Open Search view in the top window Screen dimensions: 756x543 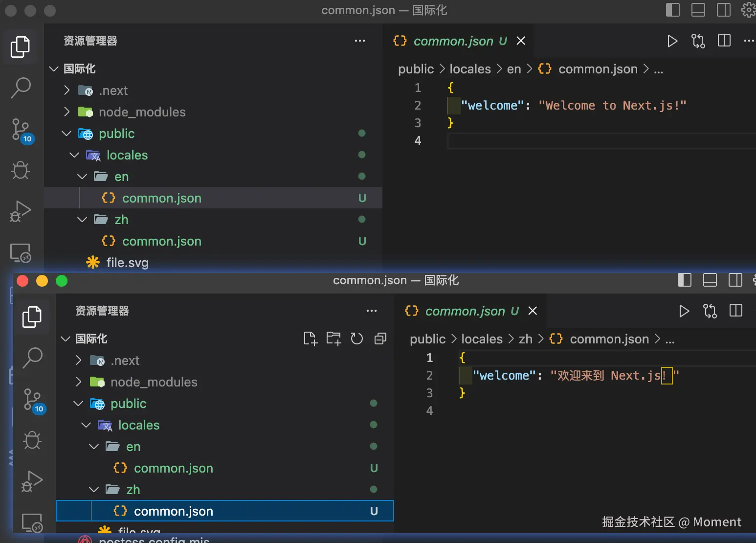21,88
